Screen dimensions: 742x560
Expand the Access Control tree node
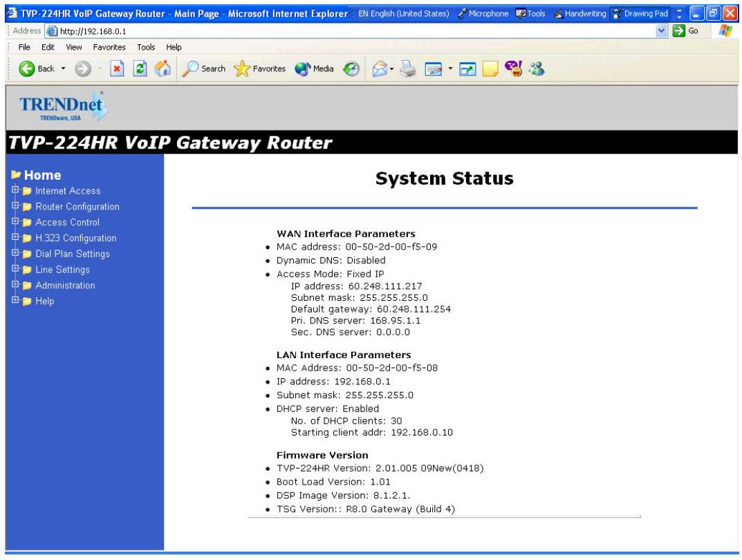pos(15,221)
